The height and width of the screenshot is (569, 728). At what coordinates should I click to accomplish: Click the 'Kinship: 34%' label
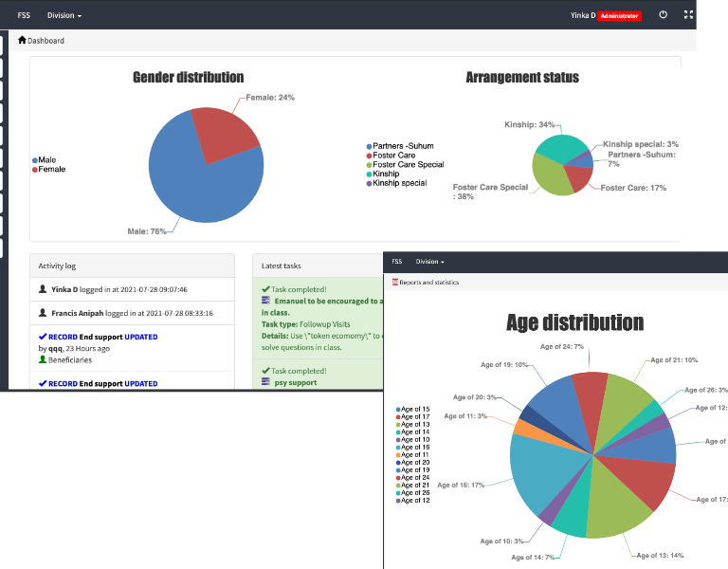pyautogui.click(x=529, y=124)
